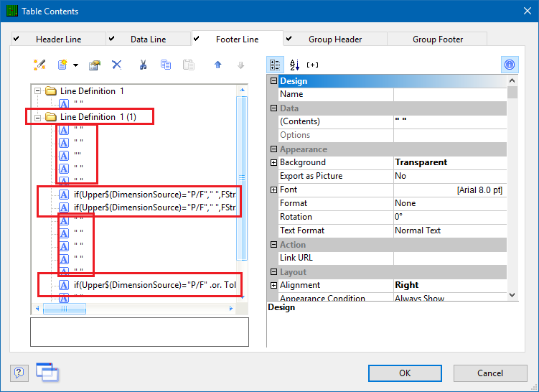Click the [Arial 8.0 pt] font value
The image size is (539, 392).
(450, 190)
